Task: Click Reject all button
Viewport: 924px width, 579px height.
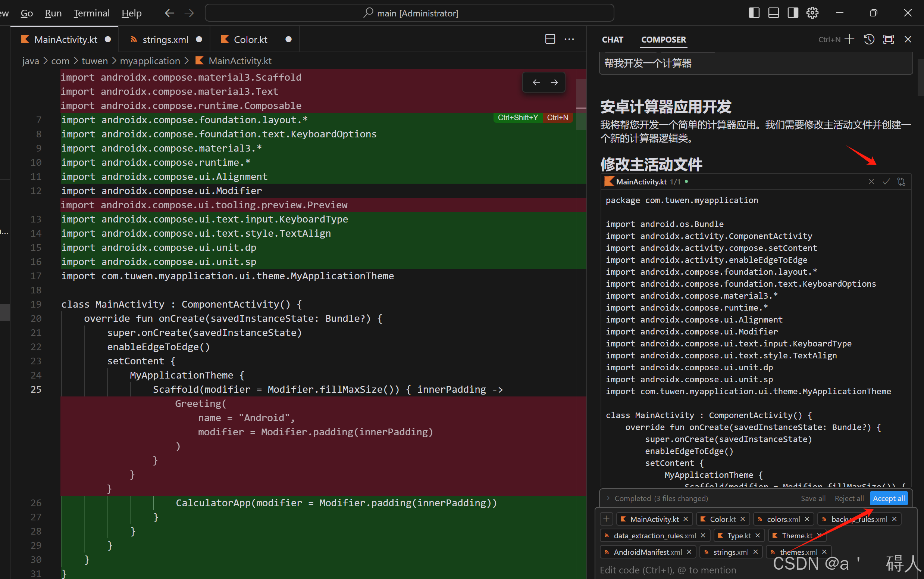Action: 849,498
